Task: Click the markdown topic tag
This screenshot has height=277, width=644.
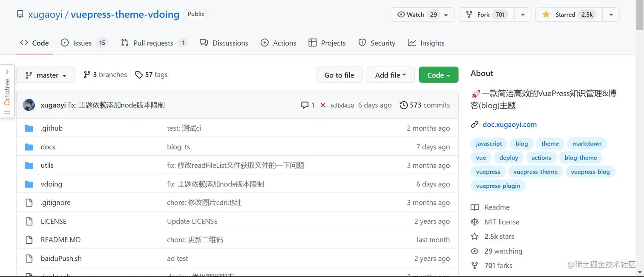Action: (x=587, y=144)
